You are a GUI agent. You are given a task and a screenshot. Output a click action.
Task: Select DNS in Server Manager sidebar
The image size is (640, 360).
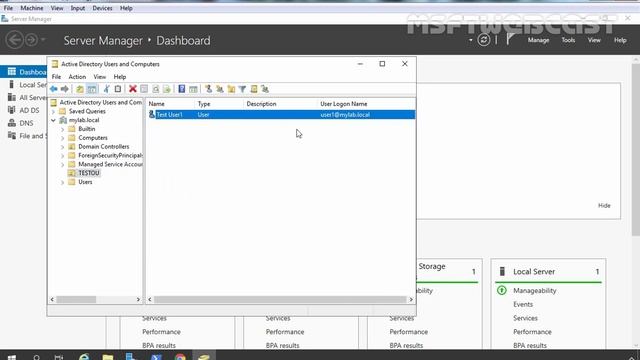pyautogui.click(x=26, y=123)
